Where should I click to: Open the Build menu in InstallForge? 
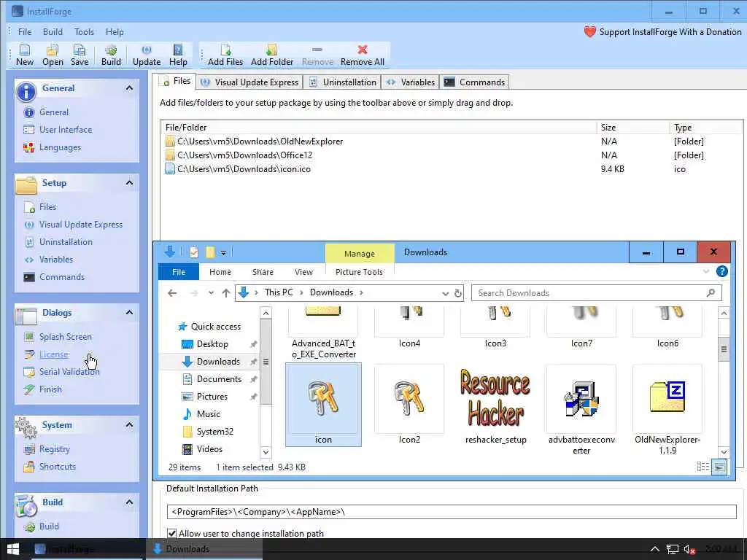pyautogui.click(x=53, y=32)
